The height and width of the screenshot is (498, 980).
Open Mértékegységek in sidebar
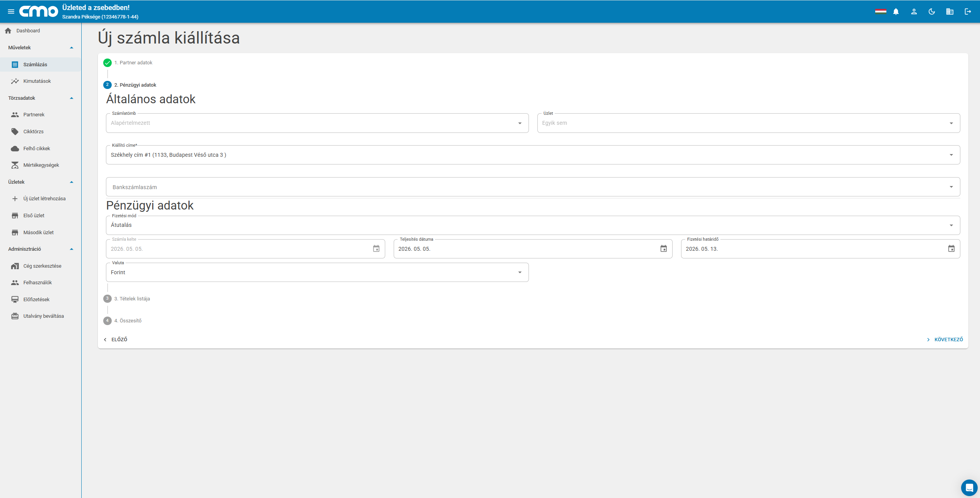pyautogui.click(x=40, y=165)
